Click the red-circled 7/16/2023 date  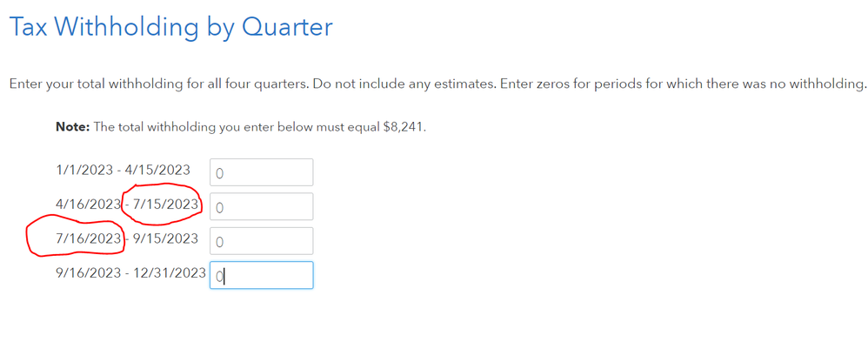coord(88,238)
